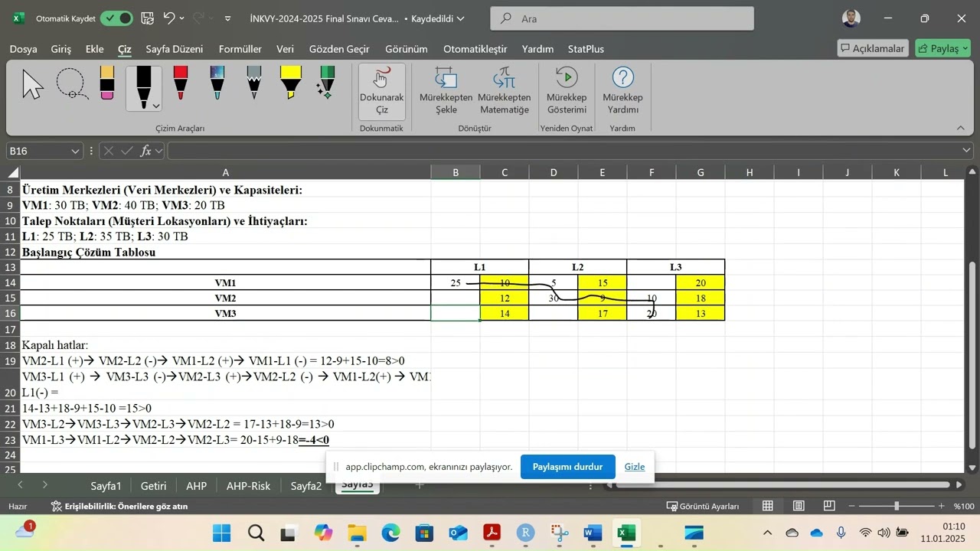Screen dimensions: 980x551
Task: Click the Gizle link
Action: (x=634, y=467)
